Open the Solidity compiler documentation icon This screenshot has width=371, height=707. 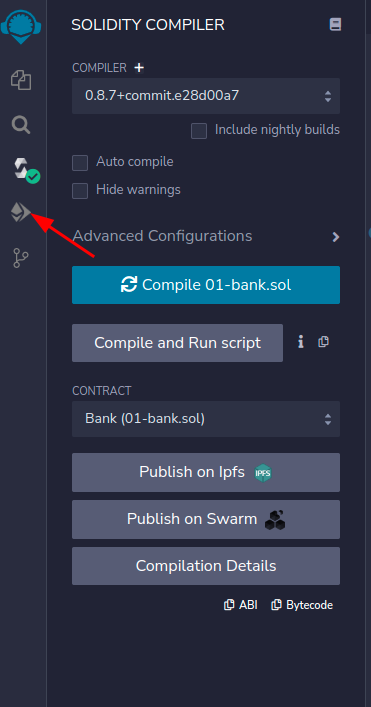[x=335, y=24]
